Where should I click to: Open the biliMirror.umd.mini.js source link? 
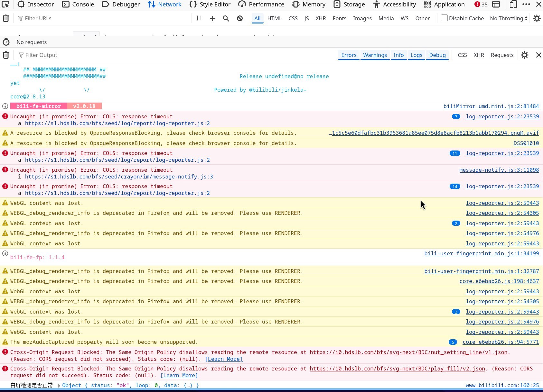pos(491,106)
